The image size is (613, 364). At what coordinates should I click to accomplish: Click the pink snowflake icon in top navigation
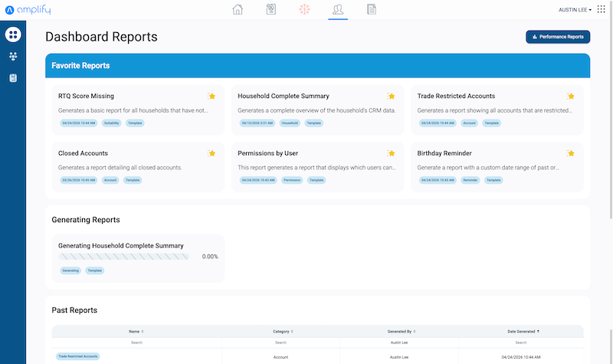coord(304,9)
